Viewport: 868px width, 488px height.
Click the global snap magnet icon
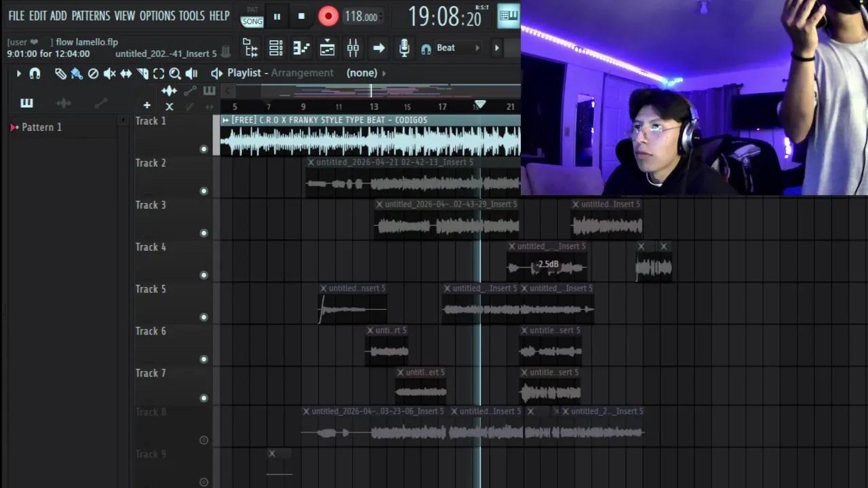[426, 48]
